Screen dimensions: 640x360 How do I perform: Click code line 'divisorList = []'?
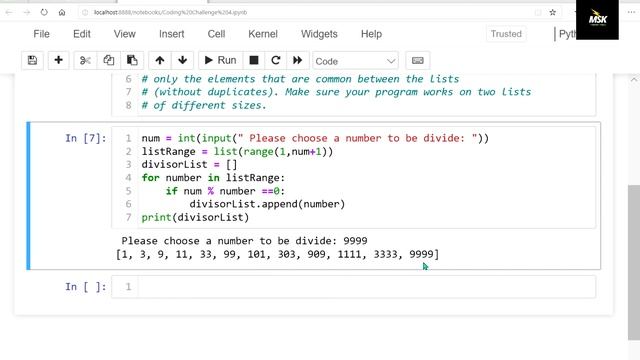[x=189, y=164]
